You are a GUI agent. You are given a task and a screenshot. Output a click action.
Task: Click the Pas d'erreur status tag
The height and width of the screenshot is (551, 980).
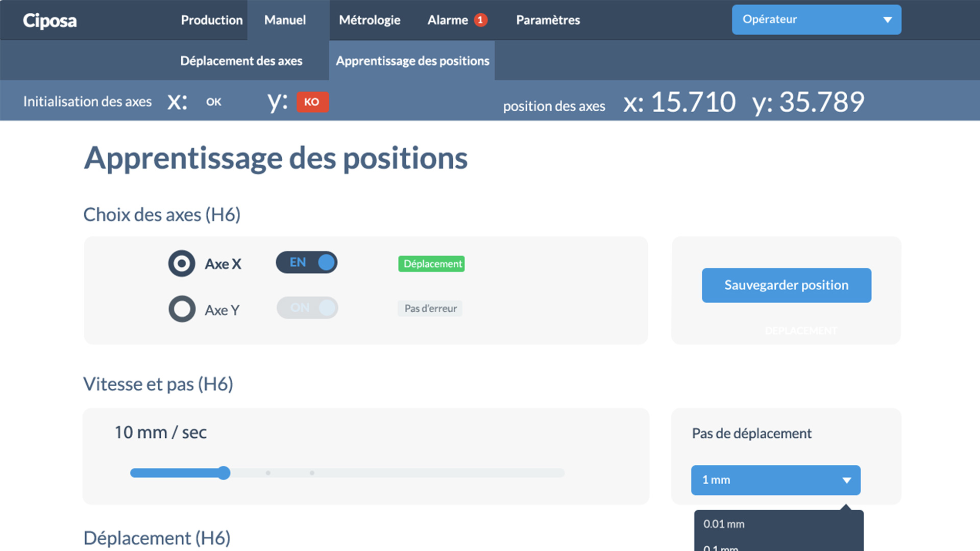(x=430, y=309)
